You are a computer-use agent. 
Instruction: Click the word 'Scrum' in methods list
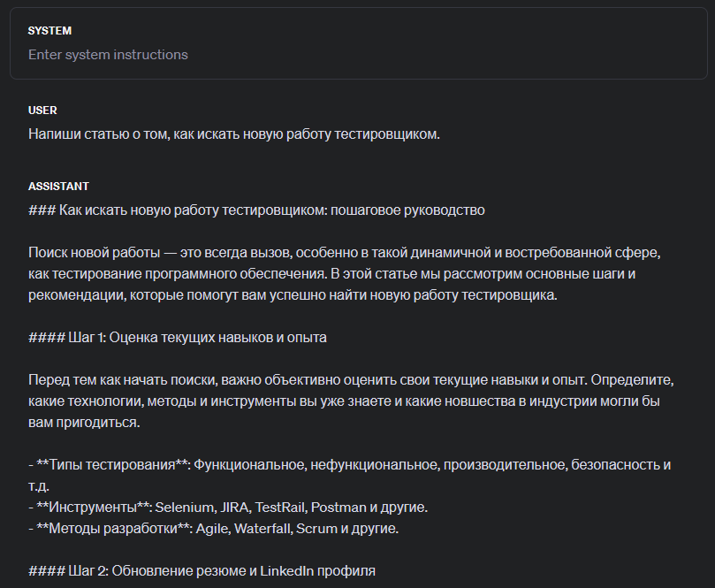pyautogui.click(x=317, y=529)
